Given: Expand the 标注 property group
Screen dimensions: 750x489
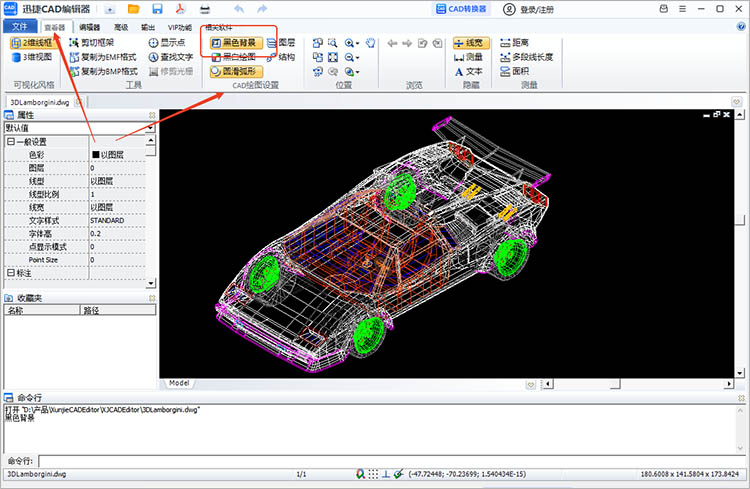Looking at the screenshot, I should tap(10, 272).
